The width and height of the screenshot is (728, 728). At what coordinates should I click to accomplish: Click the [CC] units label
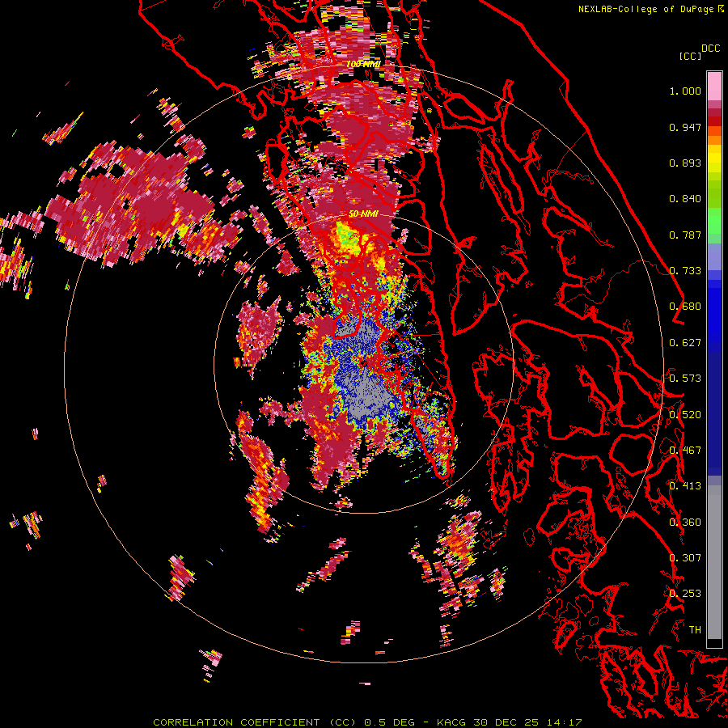690,56
